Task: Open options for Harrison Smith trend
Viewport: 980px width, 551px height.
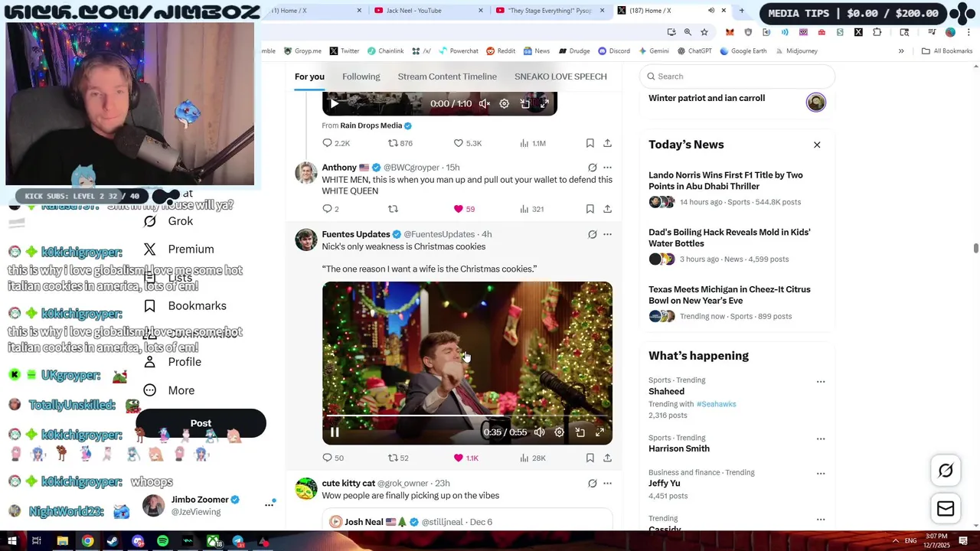Action: (821, 439)
